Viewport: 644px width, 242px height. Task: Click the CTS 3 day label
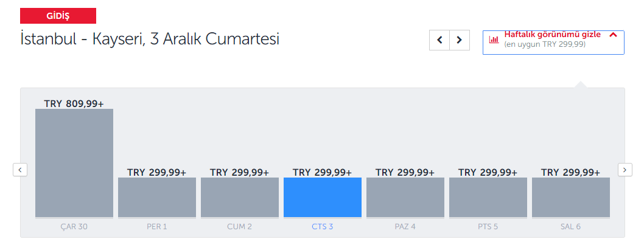pyautogui.click(x=323, y=226)
